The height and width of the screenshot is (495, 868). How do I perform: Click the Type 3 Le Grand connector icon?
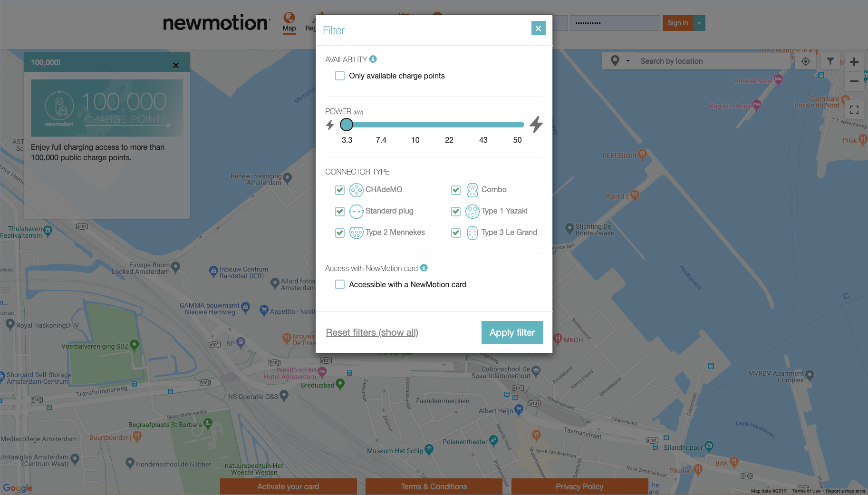[472, 233]
